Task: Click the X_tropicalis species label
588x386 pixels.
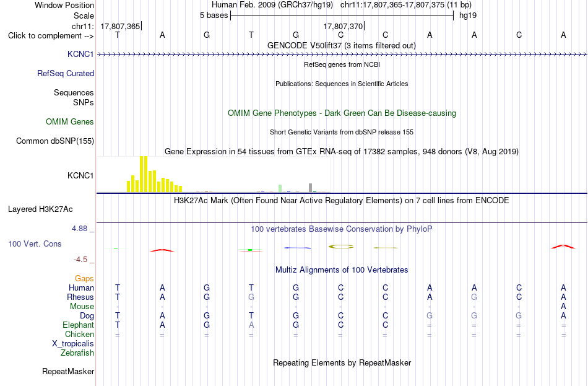Action: [x=73, y=344]
